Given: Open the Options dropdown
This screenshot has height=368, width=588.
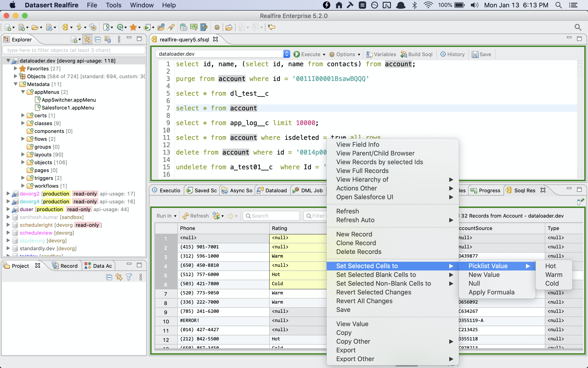Looking at the screenshot, I should point(345,54).
